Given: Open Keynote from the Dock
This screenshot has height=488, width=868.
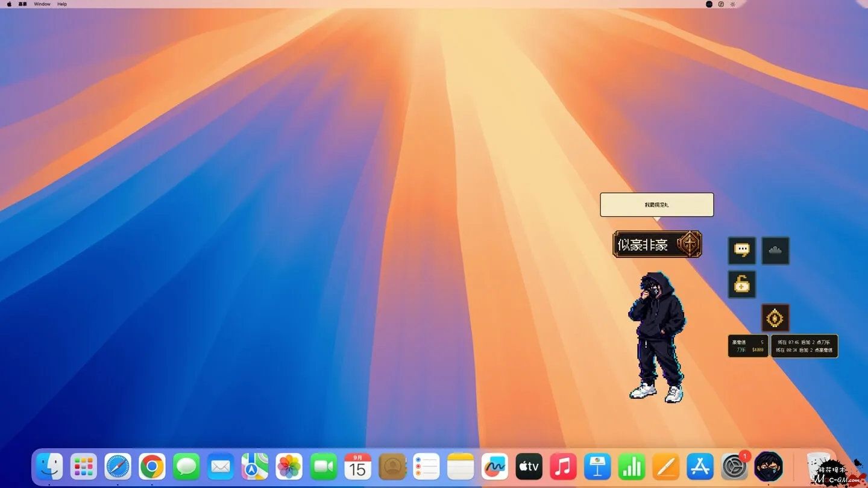Looking at the screenshot, I should [597, 467].
